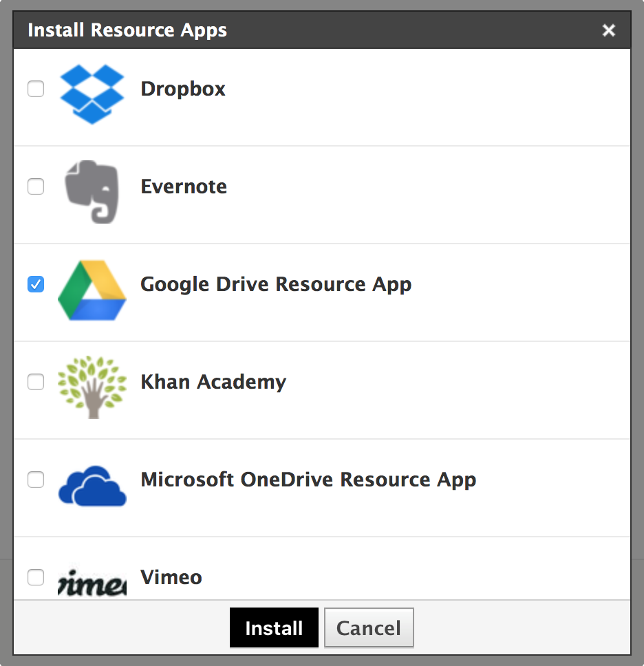Viewport: 644px width, 666px height.
Task: Click the Vimeo logo icon
Action: 92,582
